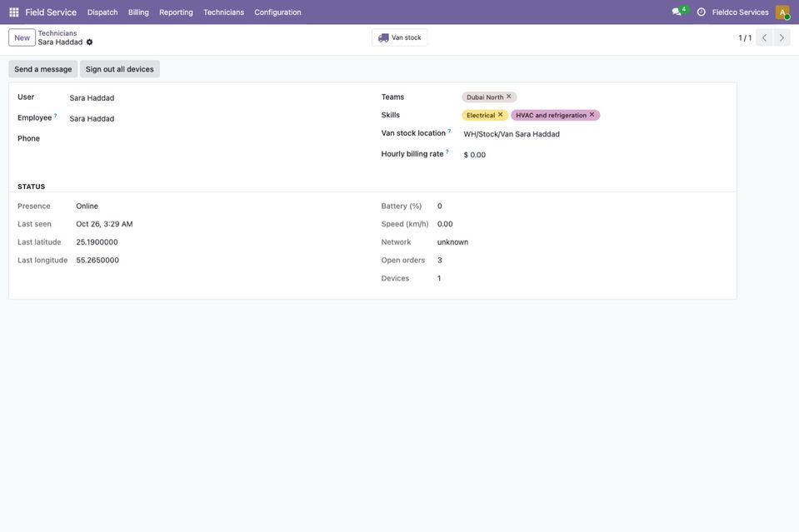This screenshot has height=532, width=799.
Task: Open the Reporting menu
Action: coord(177,12)
